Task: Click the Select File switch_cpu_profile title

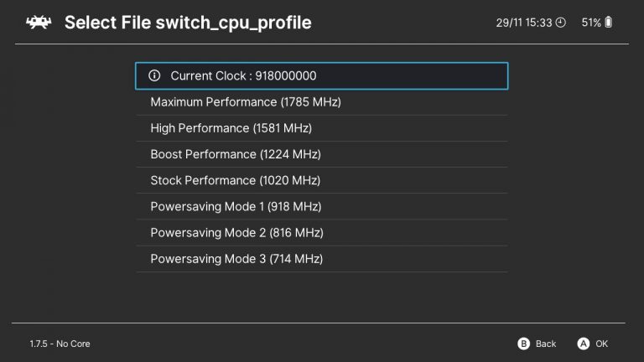Action: pos(188,23)
